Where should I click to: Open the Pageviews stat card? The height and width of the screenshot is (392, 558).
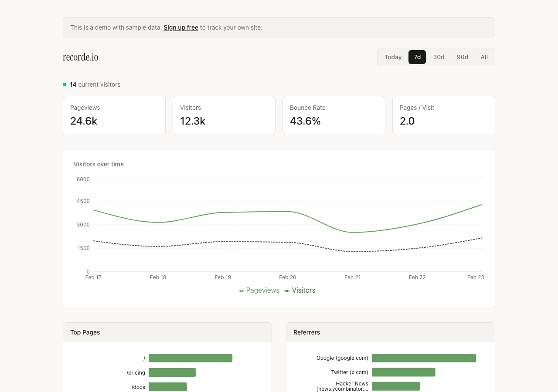(114, 115)
